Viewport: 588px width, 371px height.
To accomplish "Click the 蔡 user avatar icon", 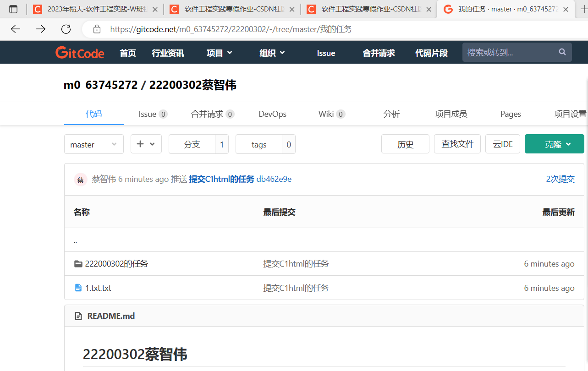I will (x=80, y=180).
